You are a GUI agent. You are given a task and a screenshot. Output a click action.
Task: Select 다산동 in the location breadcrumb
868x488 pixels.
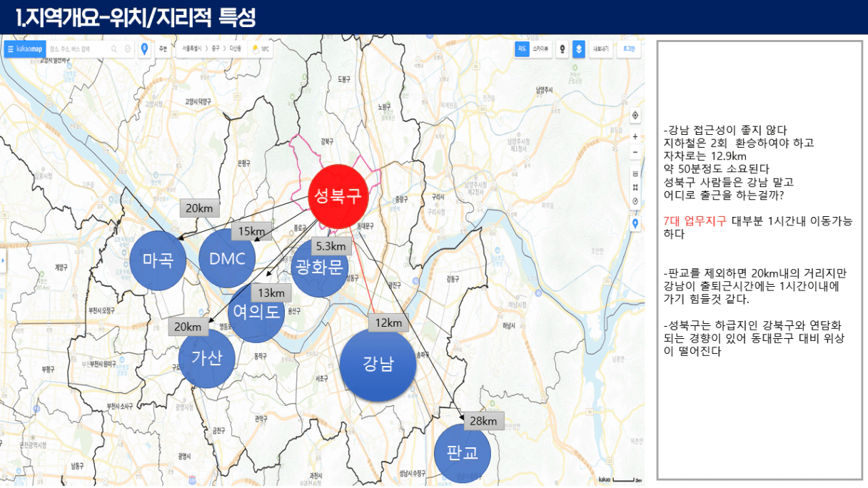(x=235, y=49)
